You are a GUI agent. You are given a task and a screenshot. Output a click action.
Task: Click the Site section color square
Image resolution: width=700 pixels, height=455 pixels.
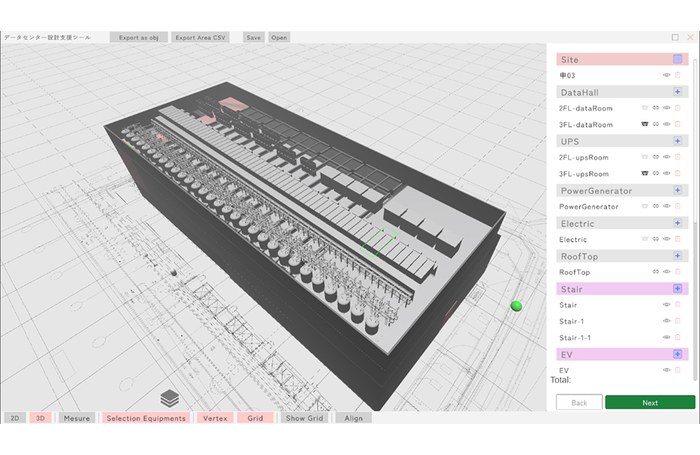tap(678, 59)
